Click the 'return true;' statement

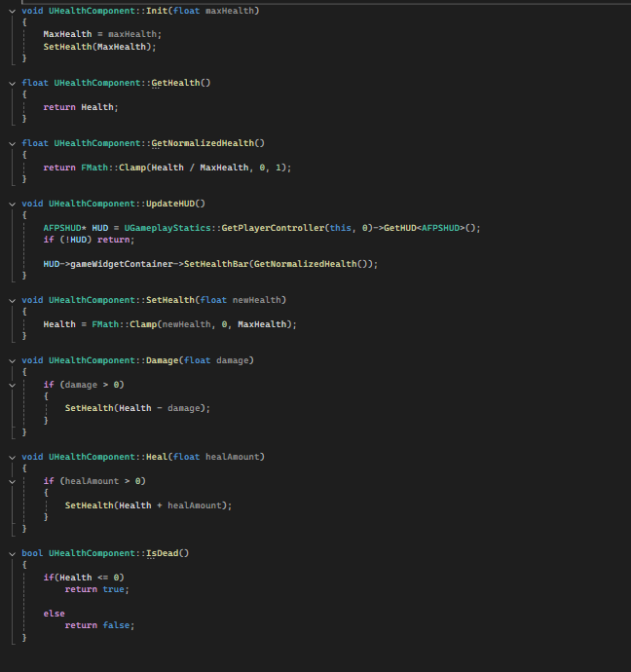[96, 589]
